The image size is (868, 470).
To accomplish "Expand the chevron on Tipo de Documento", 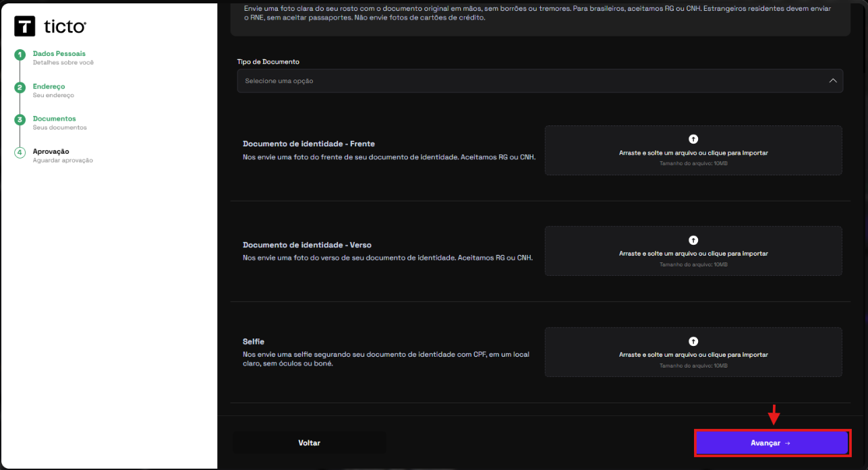I will [833, 81].
